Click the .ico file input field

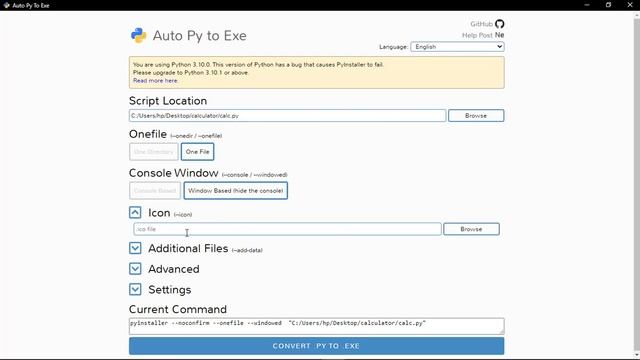click(x=287, y=229)
